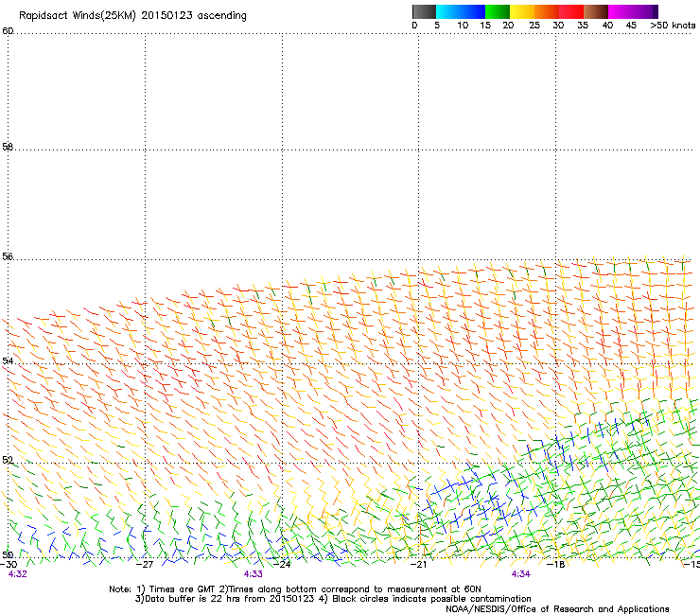Screen dimensions: 700x615
Task: Click the latitude label '58'
Action: click(8, 147)
